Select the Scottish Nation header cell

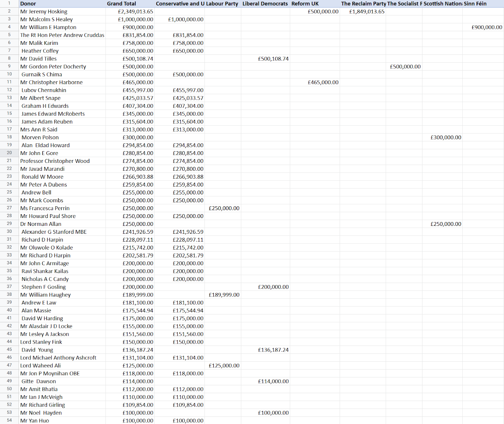pyautogui.click(x=442, y=4)
